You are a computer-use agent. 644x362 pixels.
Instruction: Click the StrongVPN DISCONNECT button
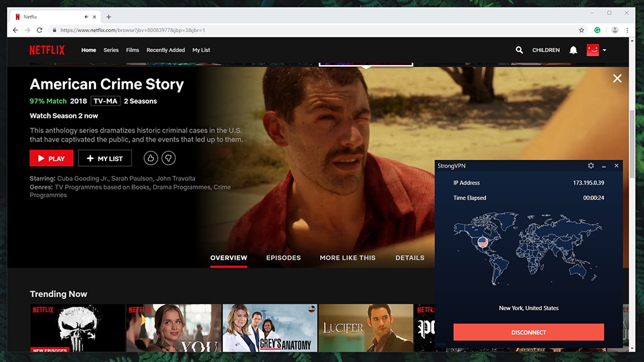[529, 332]
